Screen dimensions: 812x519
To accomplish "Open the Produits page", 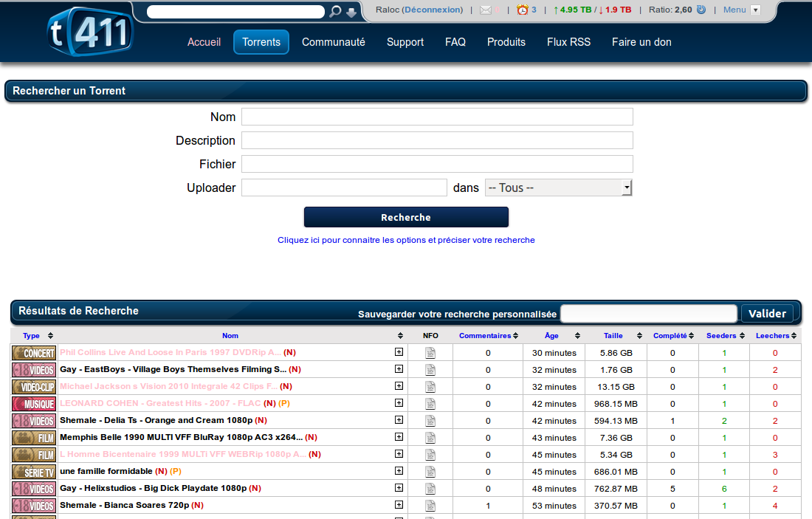I will tap(506, 42).
